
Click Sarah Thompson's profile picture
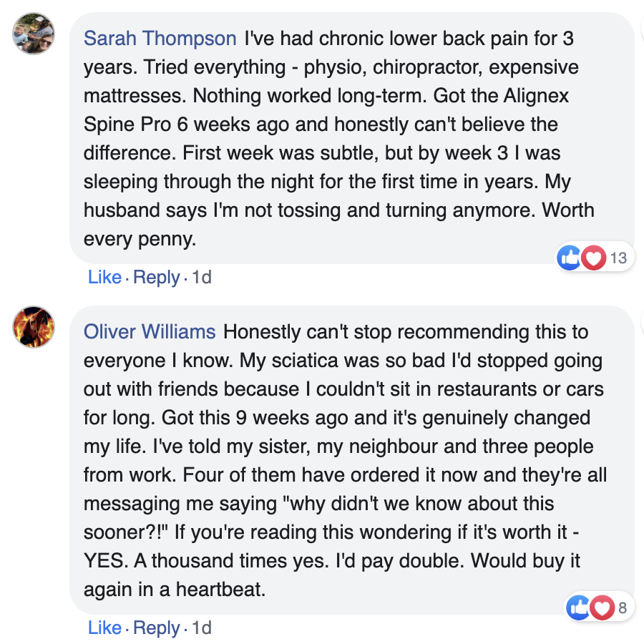pos(34,34)
